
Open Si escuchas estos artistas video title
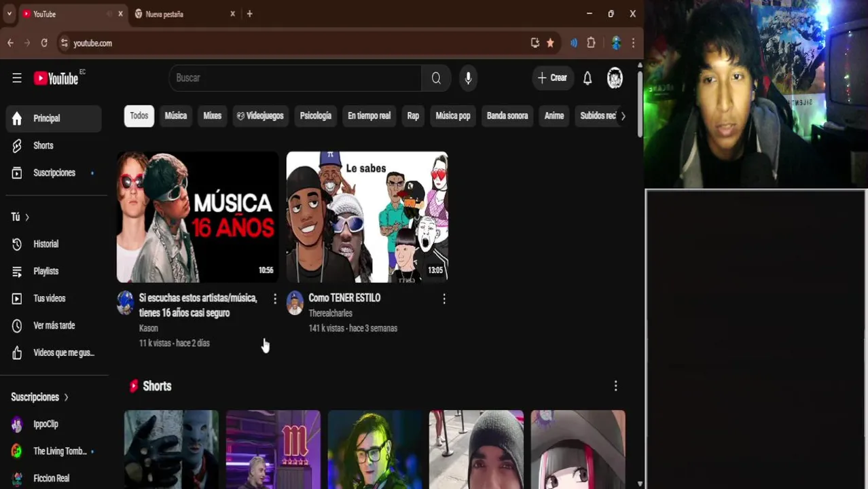(x=198, y=306)
